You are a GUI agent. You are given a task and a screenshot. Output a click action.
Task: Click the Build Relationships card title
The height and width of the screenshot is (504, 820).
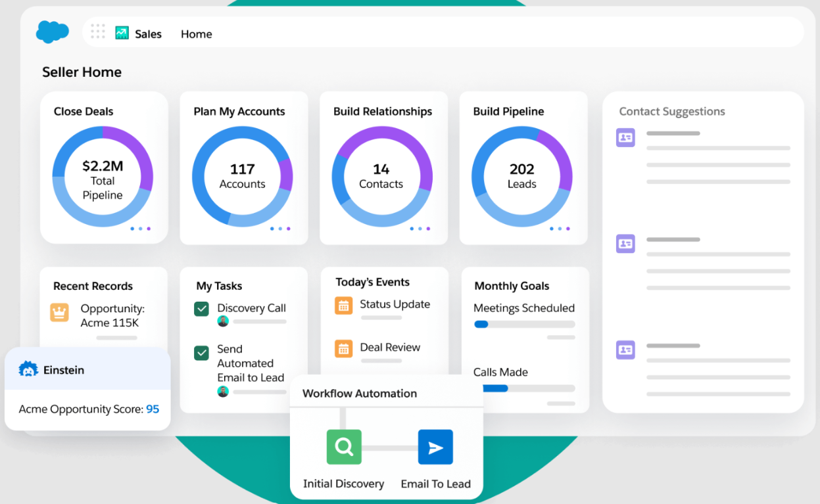(383, 112)
